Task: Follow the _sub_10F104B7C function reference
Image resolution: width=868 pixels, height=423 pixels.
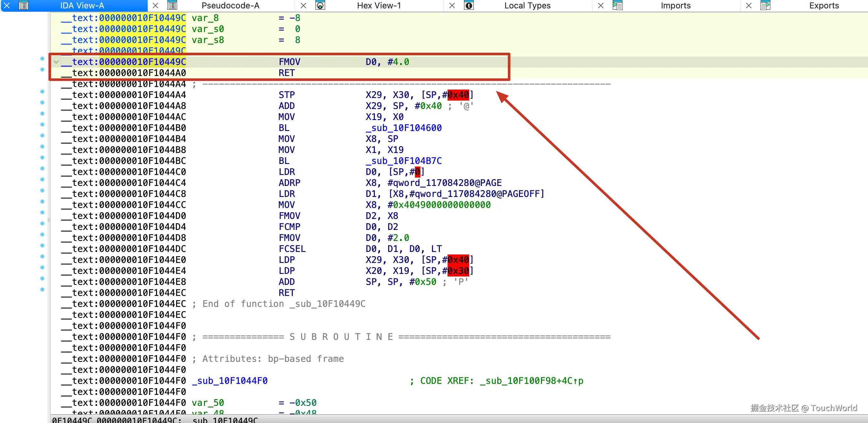Action: pyautogui.click(x=404, y=160)
